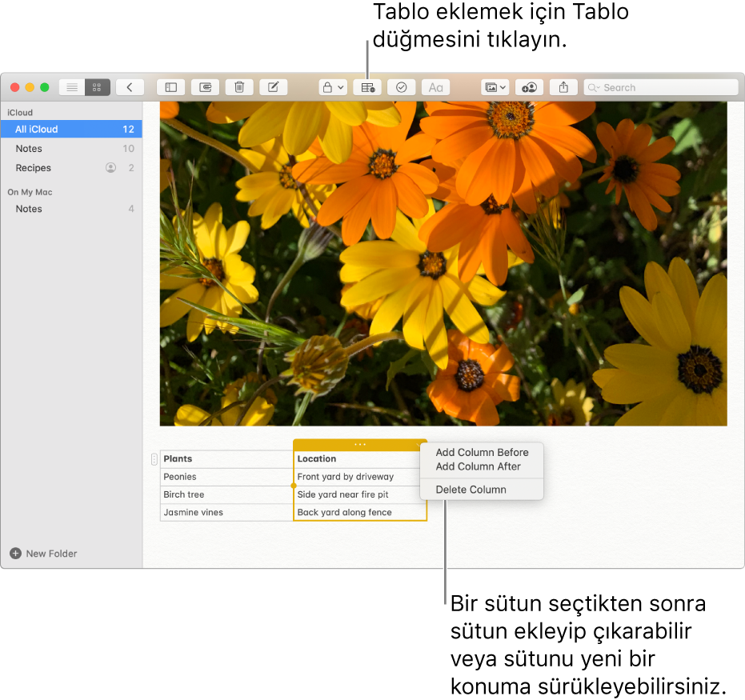Click the flower photo in the note
The width and height of the screenshot is (745, 700).
[x=443, y=263]
